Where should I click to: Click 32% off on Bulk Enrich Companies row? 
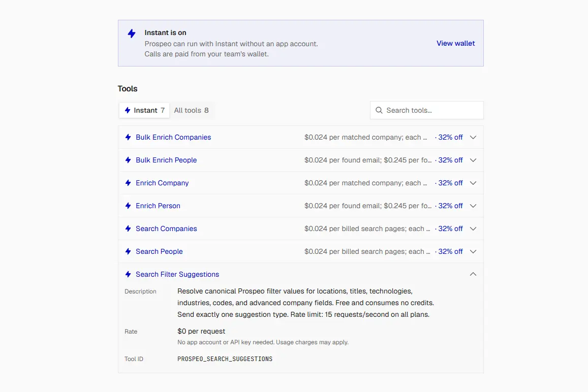[x=450, y=137]
